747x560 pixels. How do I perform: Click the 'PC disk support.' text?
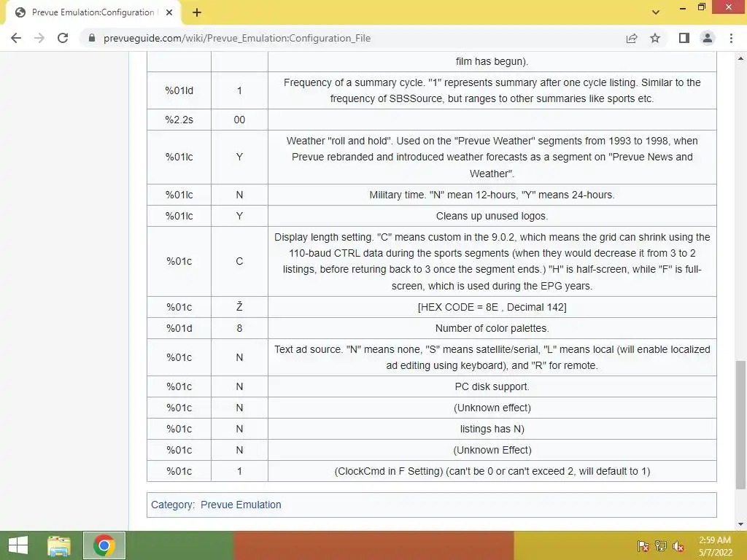(492, 386)
